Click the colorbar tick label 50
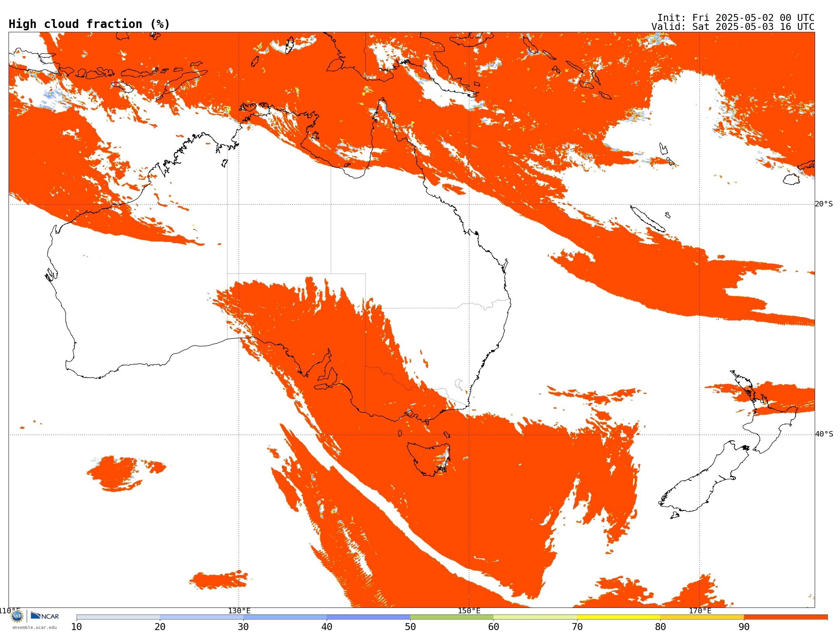This screenshot has height=632, width=840. [x=410, y=627]
